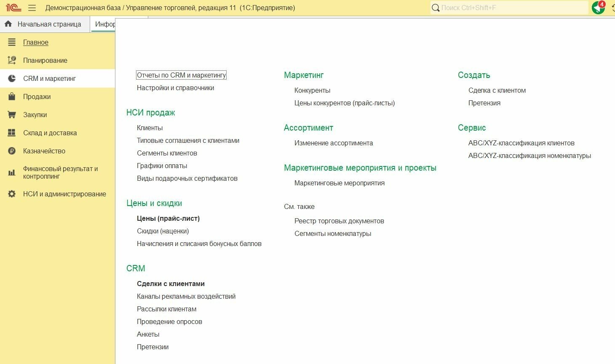Click the Финансовый результат chart icon
The height and width of the screenshot is (364, 615).
click(12, 172)
